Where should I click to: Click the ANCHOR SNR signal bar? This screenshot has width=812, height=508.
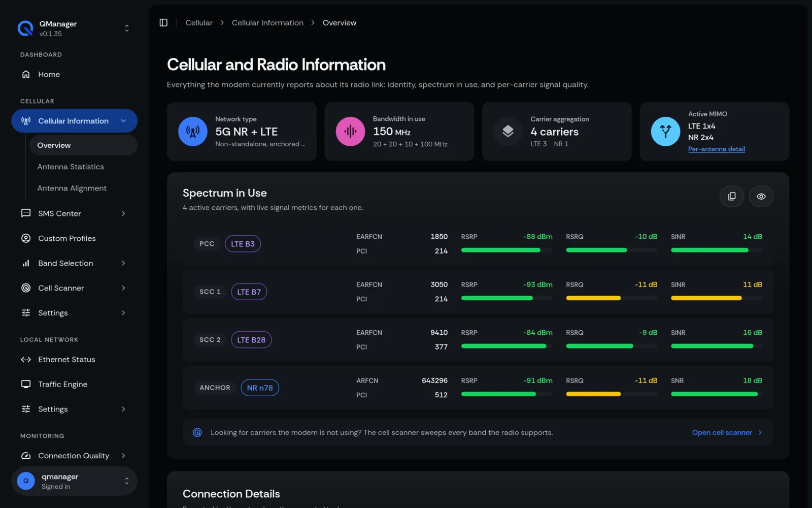coord(717,394)
